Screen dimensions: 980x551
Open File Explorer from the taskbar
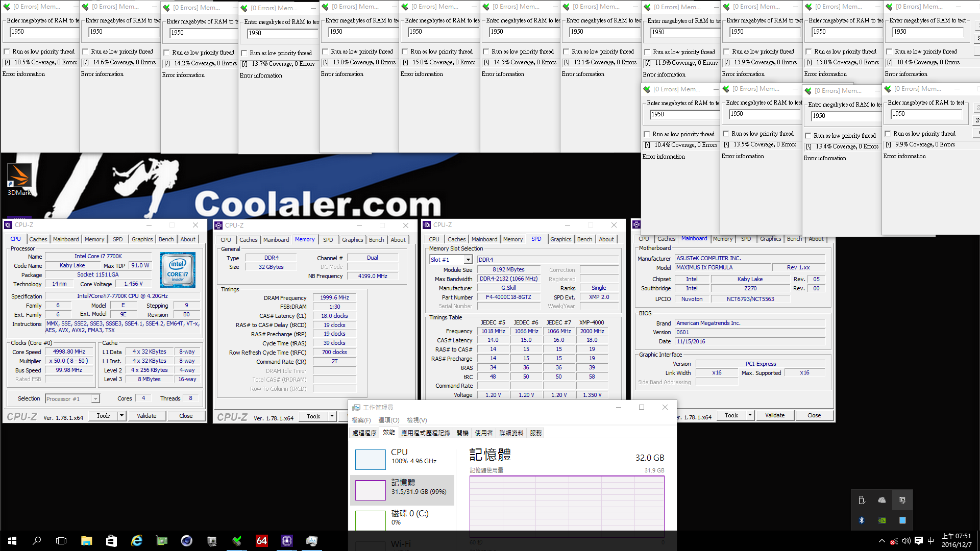pos(86,541)
